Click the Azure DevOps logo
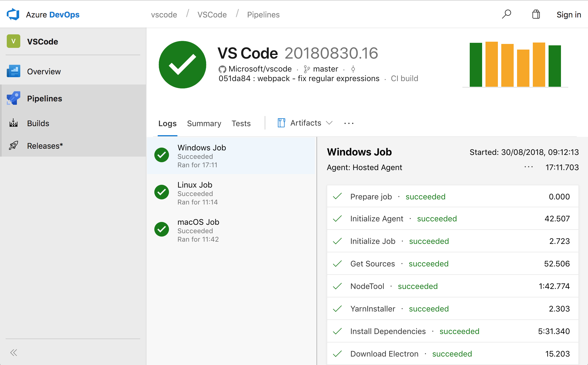The image size is (588, 365). pyautogui.click(x=13, y=14)
